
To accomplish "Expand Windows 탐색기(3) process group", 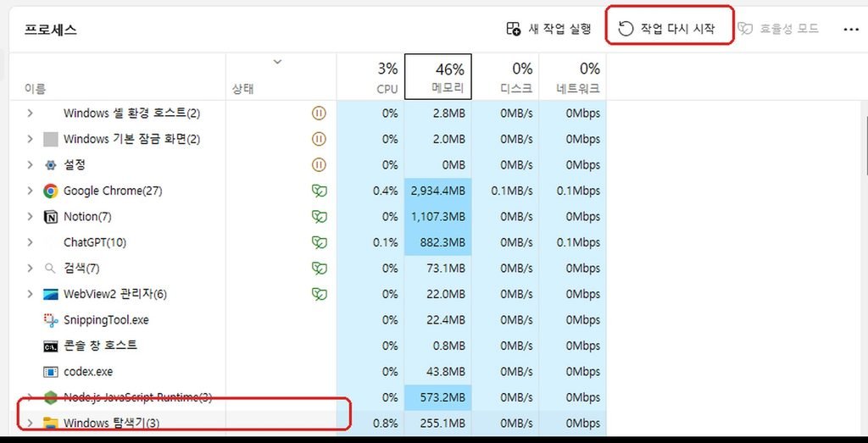I will (30, 423).
